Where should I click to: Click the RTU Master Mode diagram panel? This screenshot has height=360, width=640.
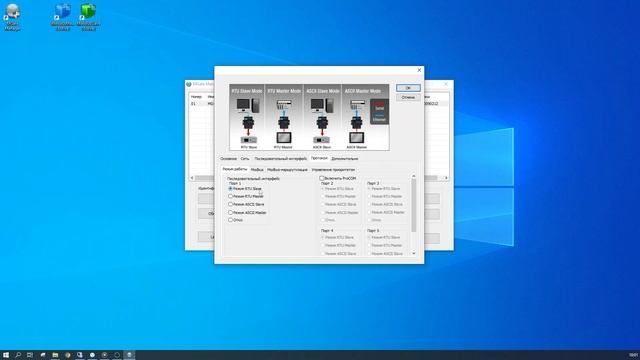click(284, 118)
